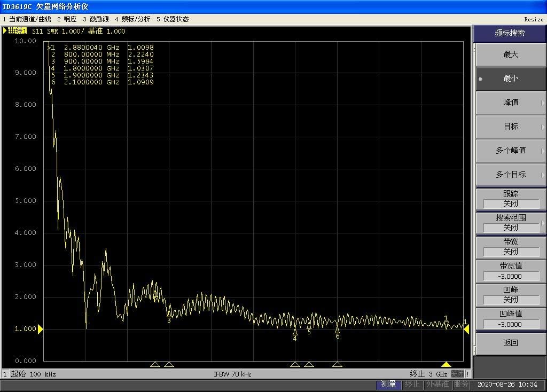Screen dimensions: 547x392
Task: Click marker 2 triangle on the bottom axis
Action: tap(155, 364)
